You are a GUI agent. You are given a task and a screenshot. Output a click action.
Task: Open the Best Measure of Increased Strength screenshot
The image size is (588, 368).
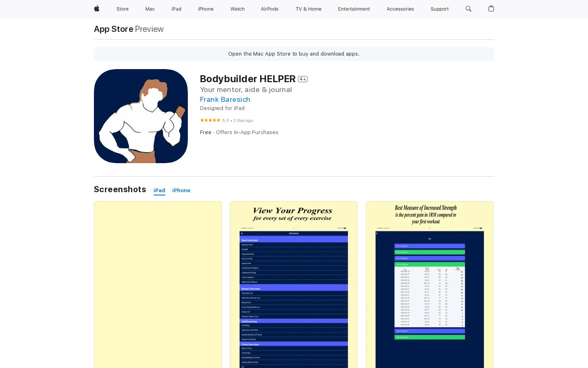430,285
